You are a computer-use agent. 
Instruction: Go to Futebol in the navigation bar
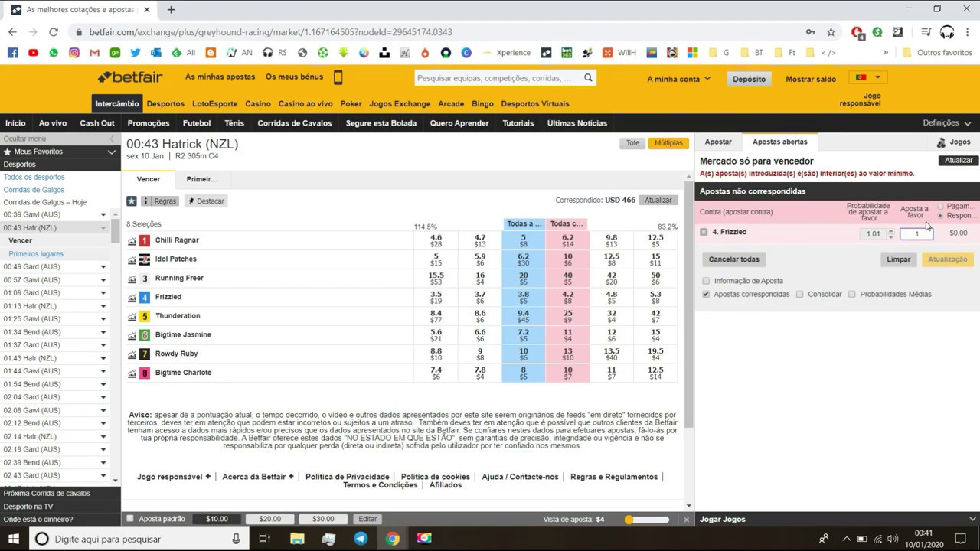coord(197,123)
